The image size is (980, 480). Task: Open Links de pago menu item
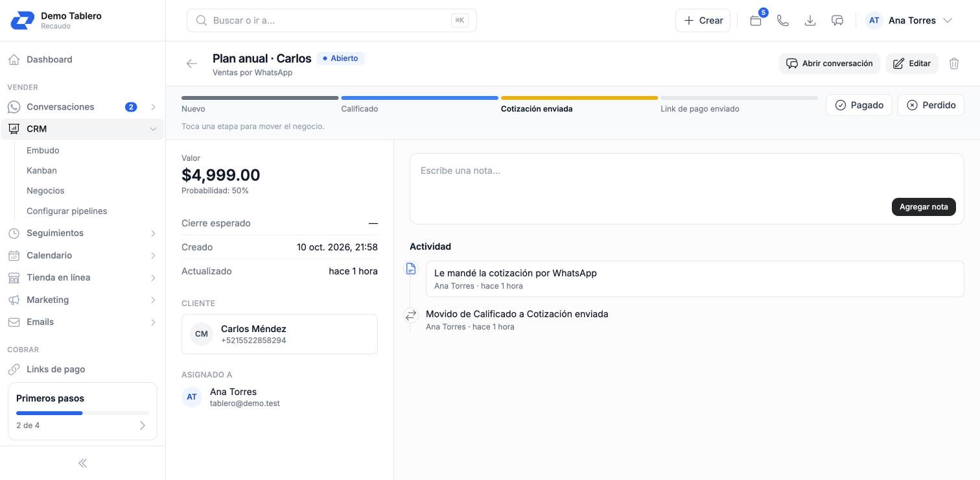pyautogui.click(x=82, y=369)
